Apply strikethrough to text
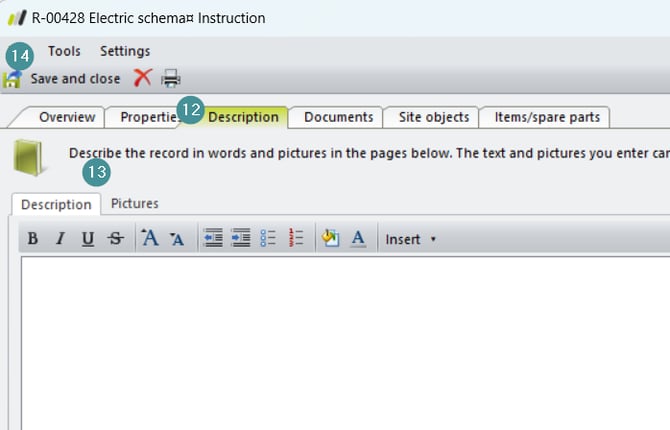670x430 pixels. 116,239
